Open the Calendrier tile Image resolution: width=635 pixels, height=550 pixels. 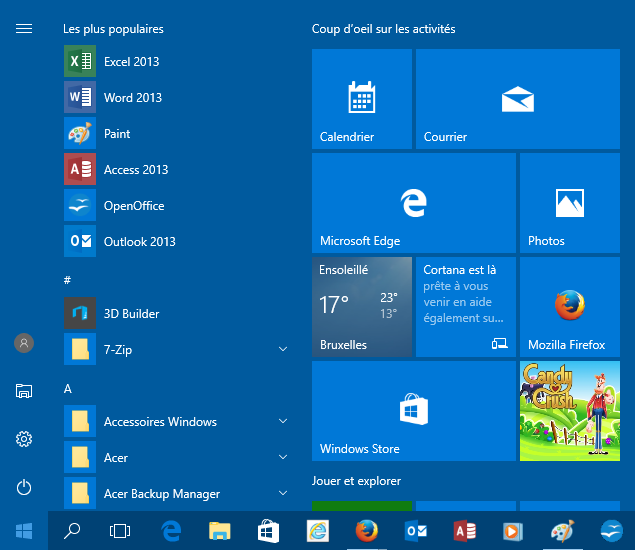coord(361,99)
